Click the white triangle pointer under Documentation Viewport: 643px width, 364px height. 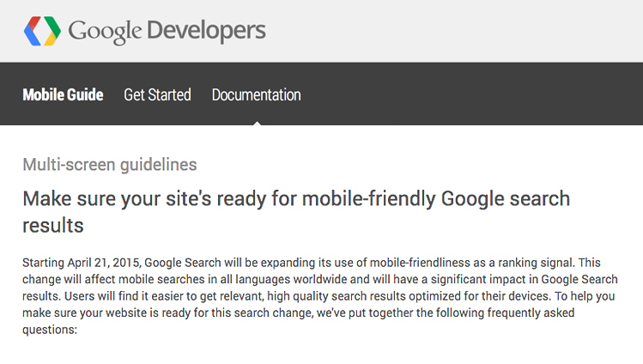[256, 122]
